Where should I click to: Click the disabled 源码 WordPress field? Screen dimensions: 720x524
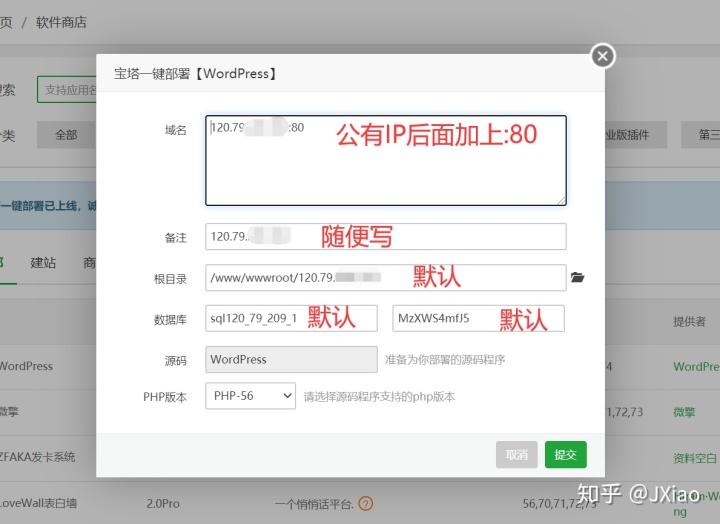coord(291,359)
